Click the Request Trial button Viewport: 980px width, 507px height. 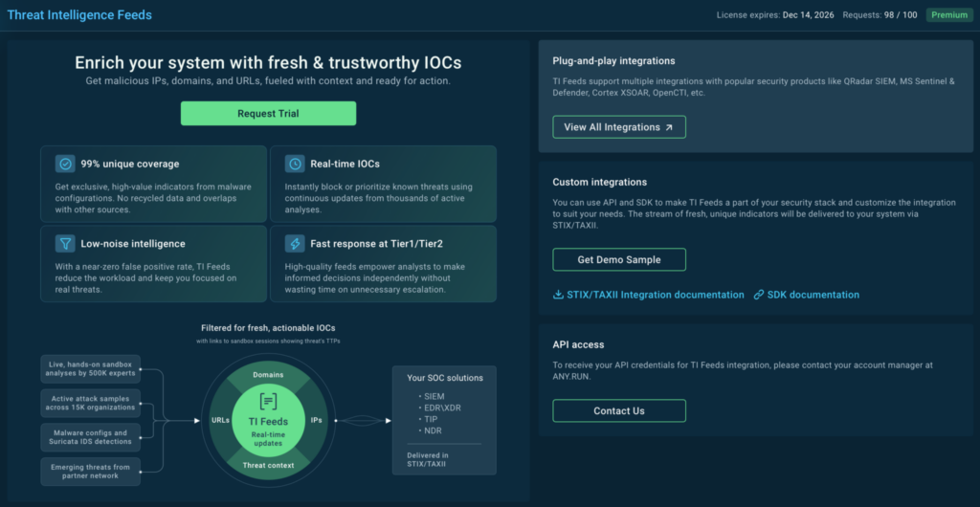pyautogui.click(x=268, y=114)
